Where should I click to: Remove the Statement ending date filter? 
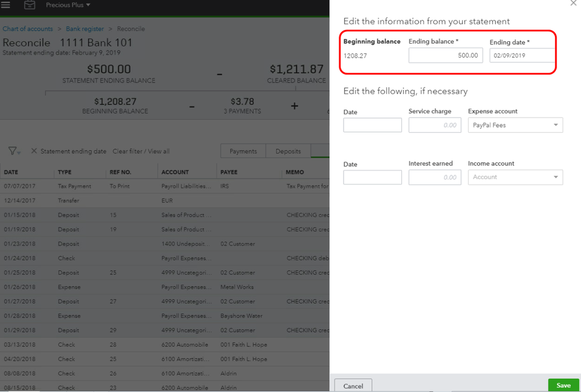34,151
